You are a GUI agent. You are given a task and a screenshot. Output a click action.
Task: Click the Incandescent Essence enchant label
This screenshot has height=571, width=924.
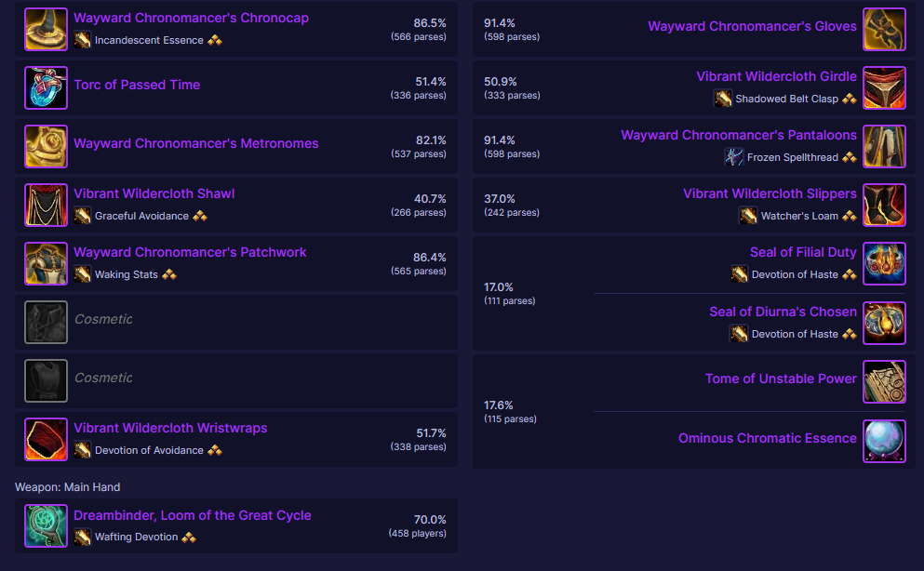[148, 40]
